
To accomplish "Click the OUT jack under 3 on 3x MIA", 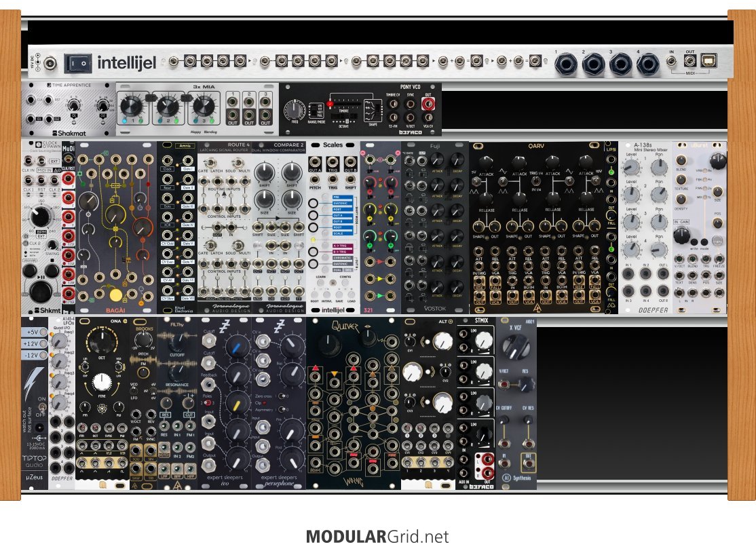I will [265, 116].
